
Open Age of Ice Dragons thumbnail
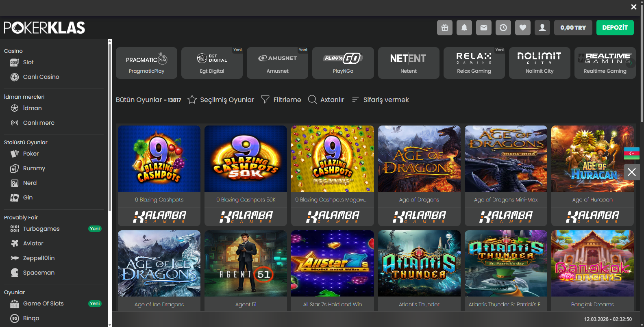click(159, 263)
